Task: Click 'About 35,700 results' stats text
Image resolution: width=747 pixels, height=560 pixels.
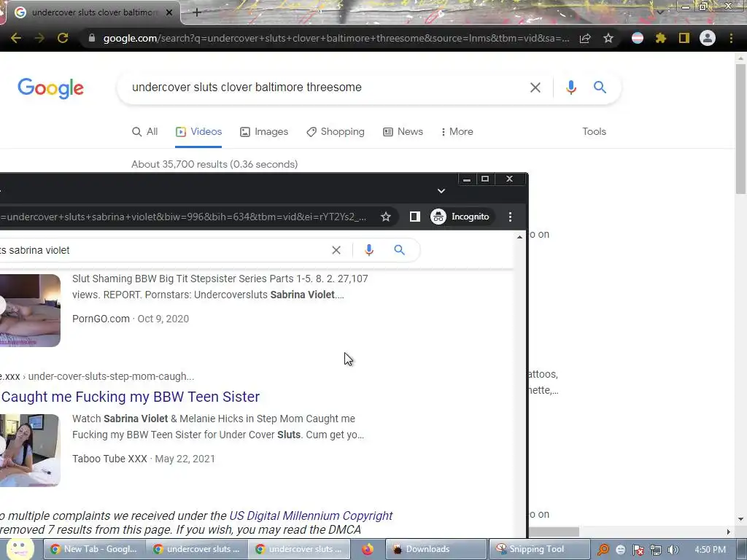Action: tap(214, 164)
